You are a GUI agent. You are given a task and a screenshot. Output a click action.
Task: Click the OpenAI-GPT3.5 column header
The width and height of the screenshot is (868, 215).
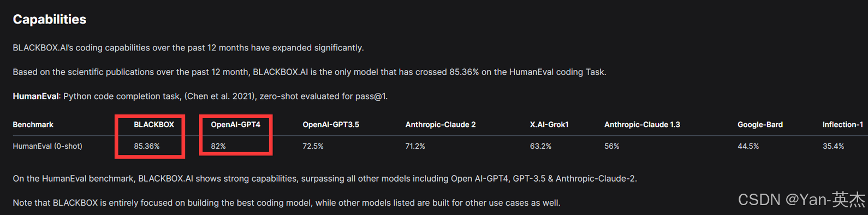(x=331, y=125)
